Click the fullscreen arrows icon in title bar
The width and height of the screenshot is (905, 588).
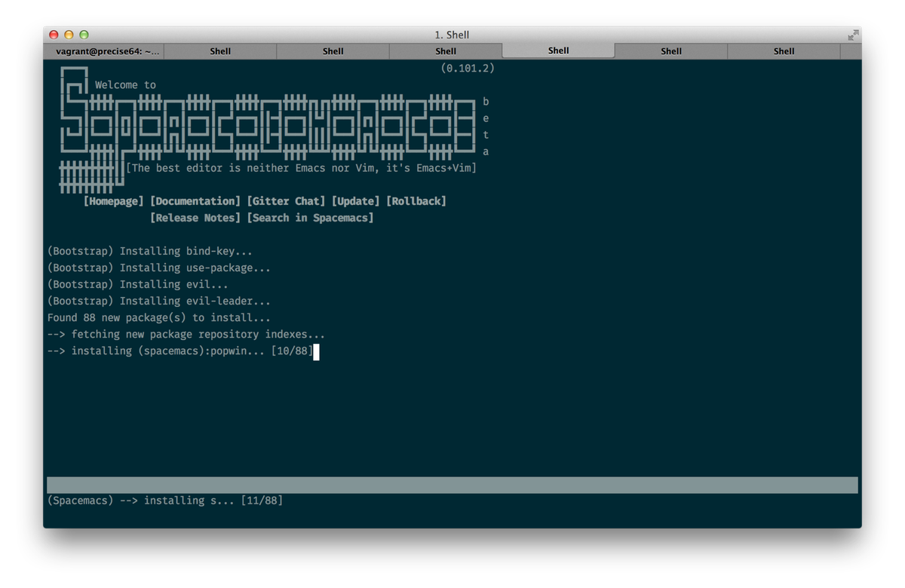click(x=853, y=35)
